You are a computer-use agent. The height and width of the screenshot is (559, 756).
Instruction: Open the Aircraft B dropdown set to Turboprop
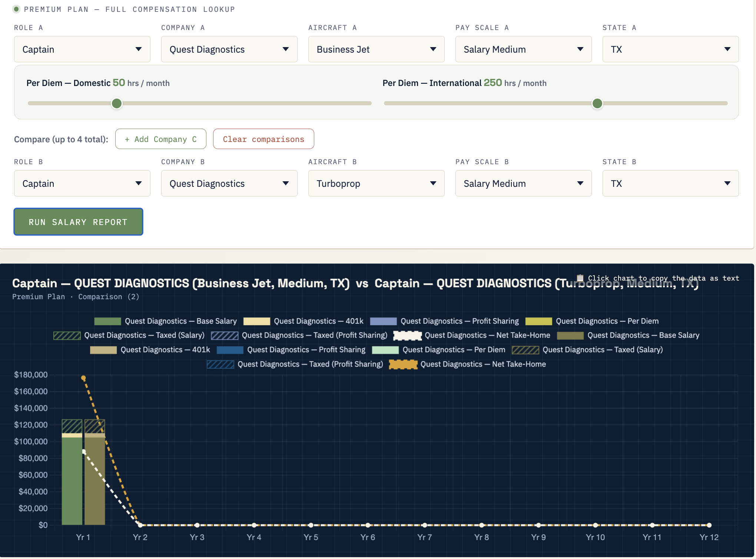[377, 183]
